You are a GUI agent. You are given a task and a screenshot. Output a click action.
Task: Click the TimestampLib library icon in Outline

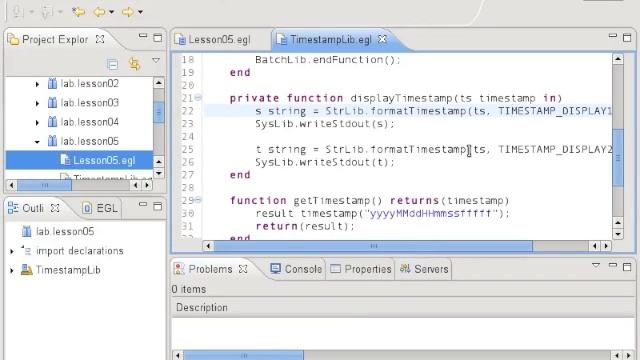pyautogui.click(x=27, y=270)
